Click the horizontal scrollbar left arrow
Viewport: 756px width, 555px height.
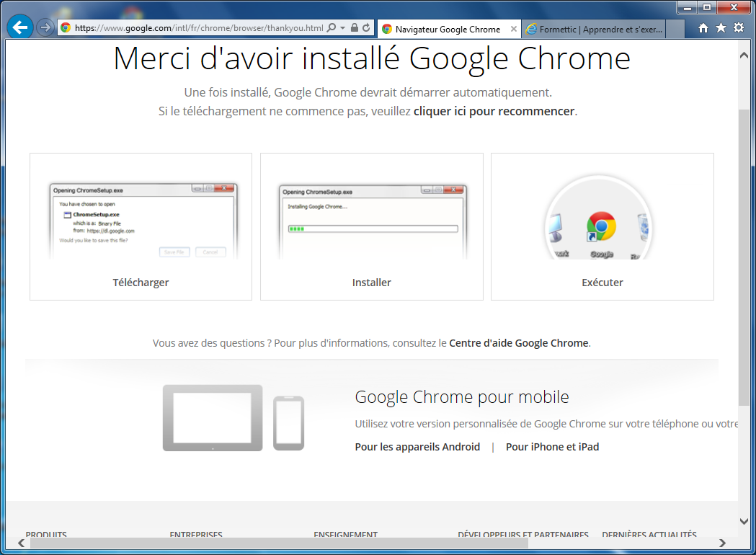tap(22, 543)
